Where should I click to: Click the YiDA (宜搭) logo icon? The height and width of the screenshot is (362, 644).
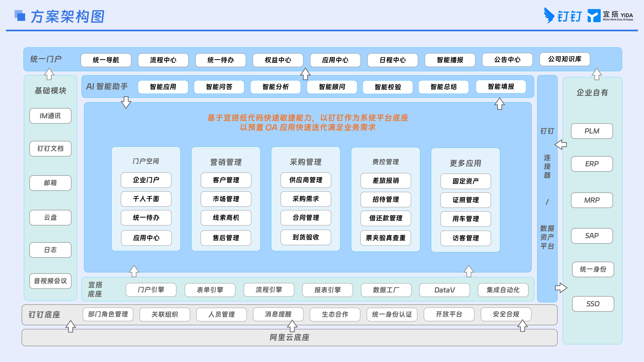pyautogui.click(x=594, y=15)
